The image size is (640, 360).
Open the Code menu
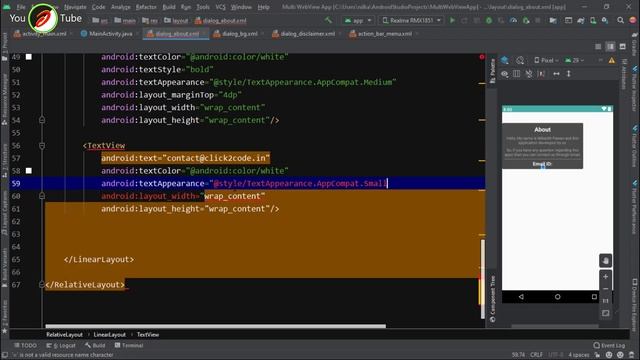[98, 7]
